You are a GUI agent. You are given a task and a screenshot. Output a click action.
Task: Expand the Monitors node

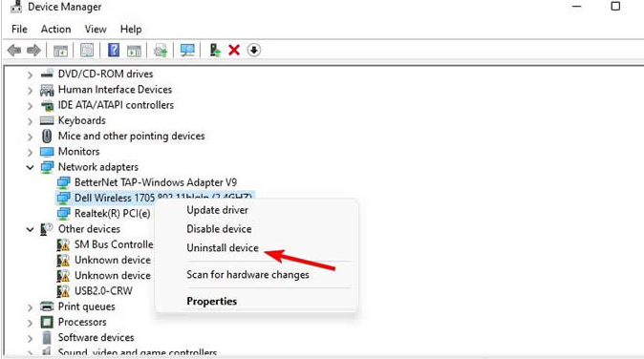(x=30, y=152)
